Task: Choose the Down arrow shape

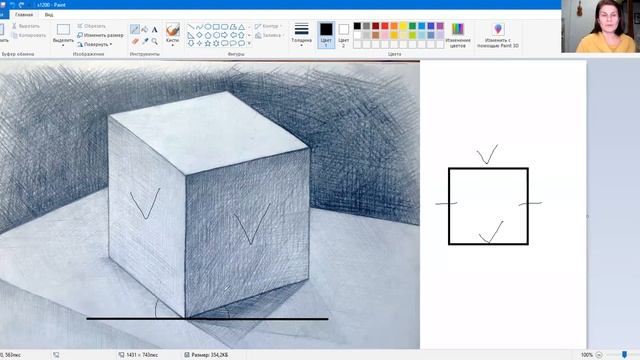Action: point(191,43)
